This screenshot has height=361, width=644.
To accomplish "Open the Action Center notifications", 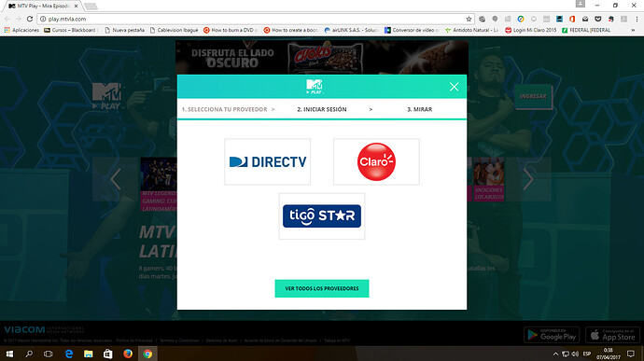I will (631, 354).
